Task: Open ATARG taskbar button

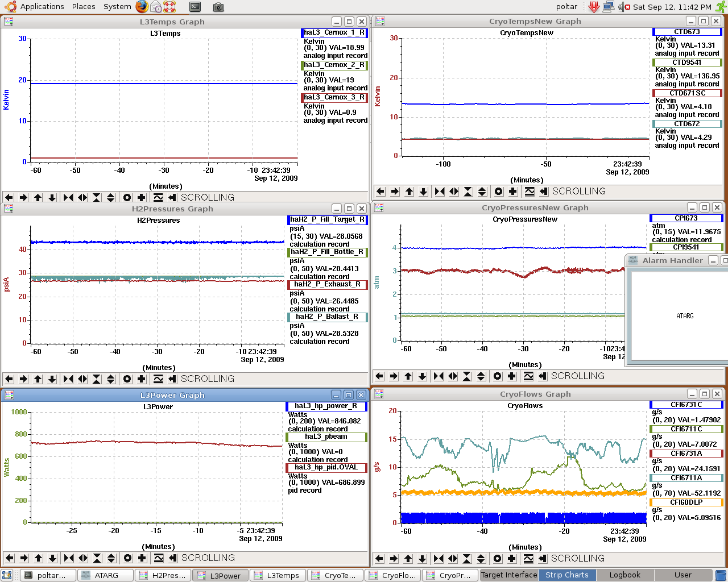Action: [105, 575]
